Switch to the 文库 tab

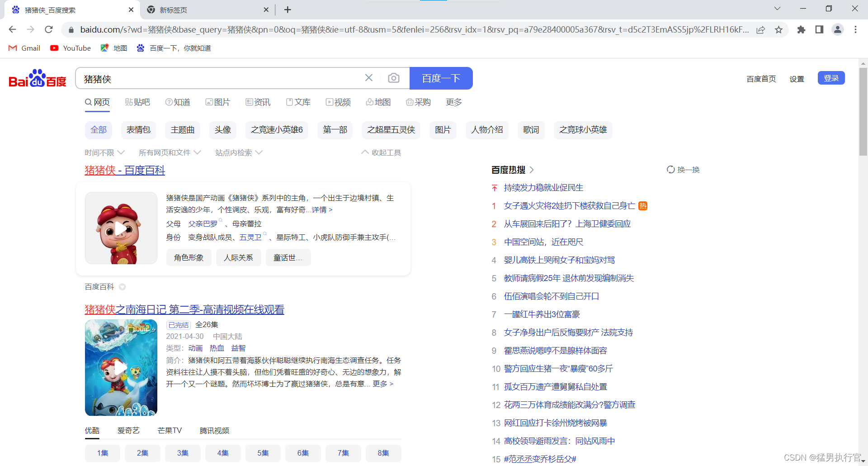pos(298,102)
